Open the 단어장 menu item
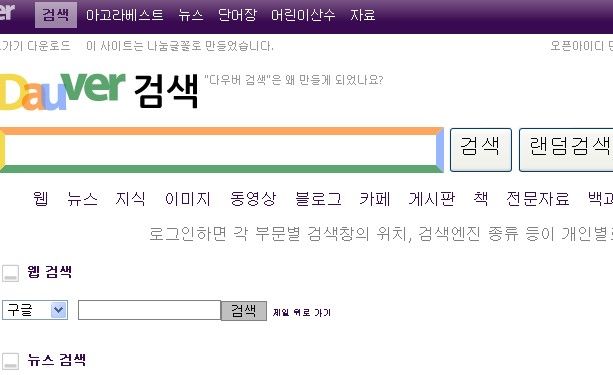 click(237, 15)
